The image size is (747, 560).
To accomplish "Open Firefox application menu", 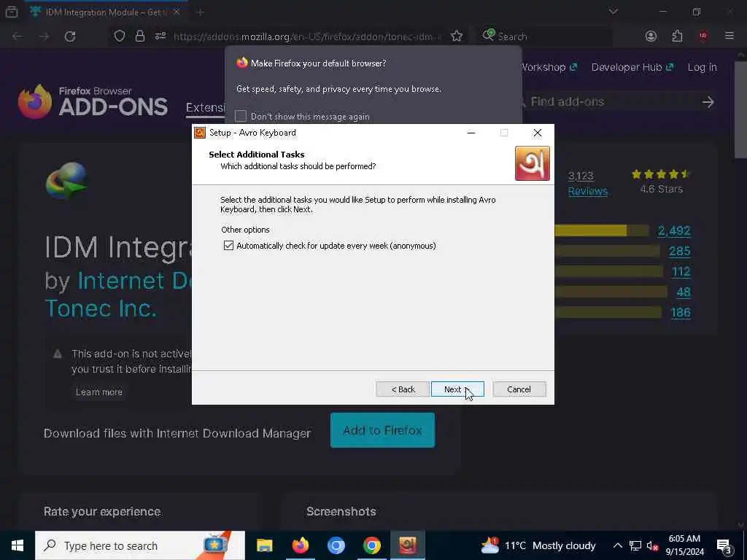I will pos(729,36).
